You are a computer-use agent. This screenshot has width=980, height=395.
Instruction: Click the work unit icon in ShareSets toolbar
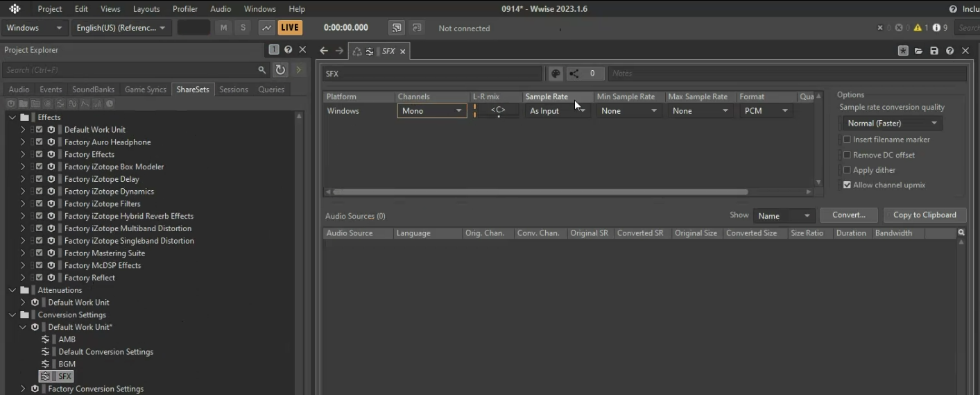12,103
